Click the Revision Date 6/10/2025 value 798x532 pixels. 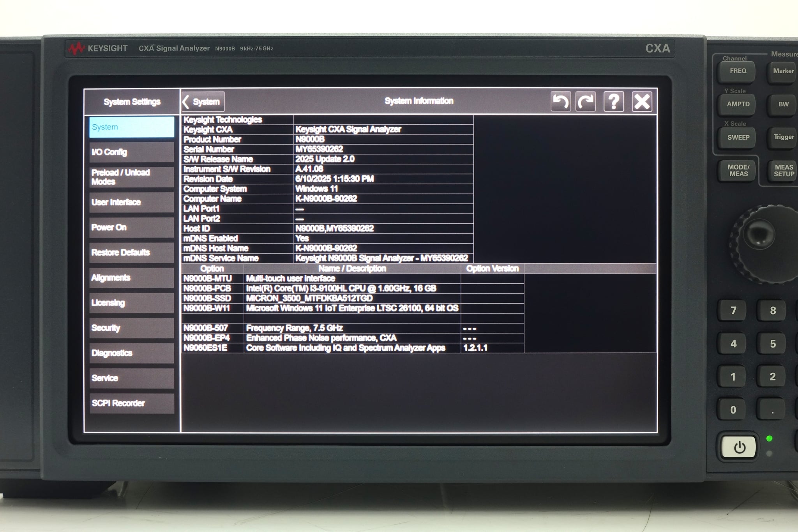pos(334,179)
